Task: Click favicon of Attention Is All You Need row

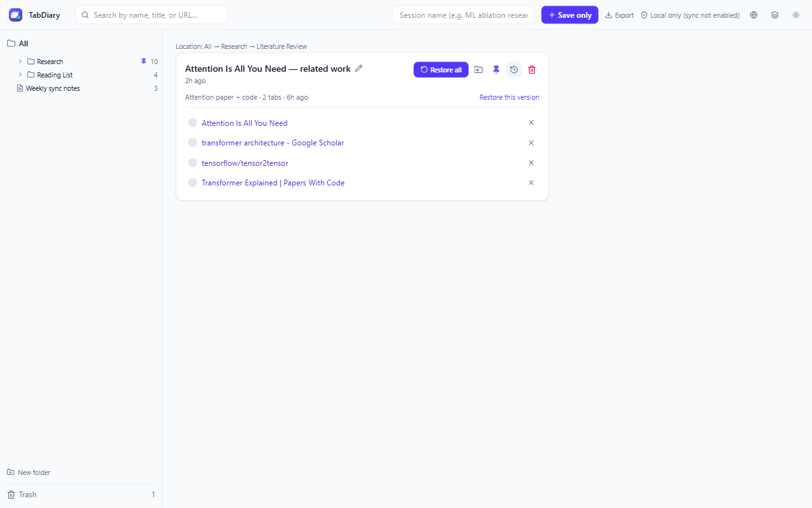Action: pos(193,123)
